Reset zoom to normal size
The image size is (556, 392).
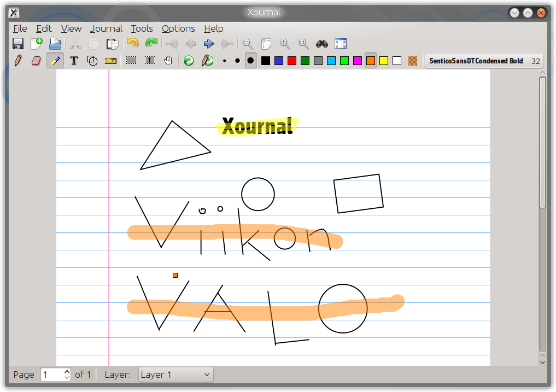(x=303, y=44)
